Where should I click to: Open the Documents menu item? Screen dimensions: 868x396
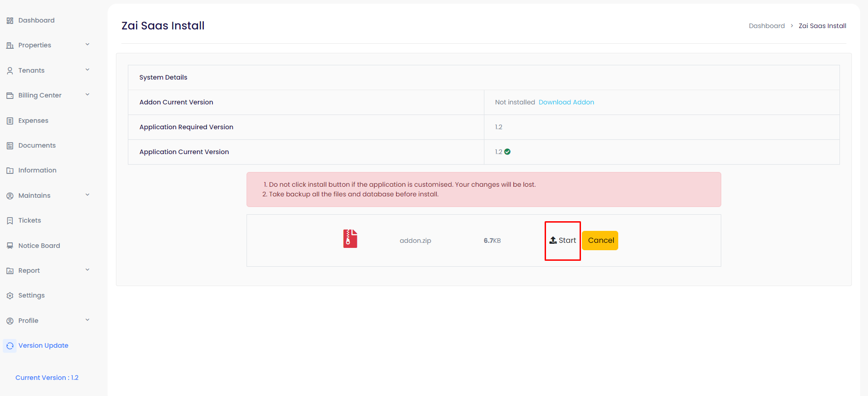(x=37, y=145)
